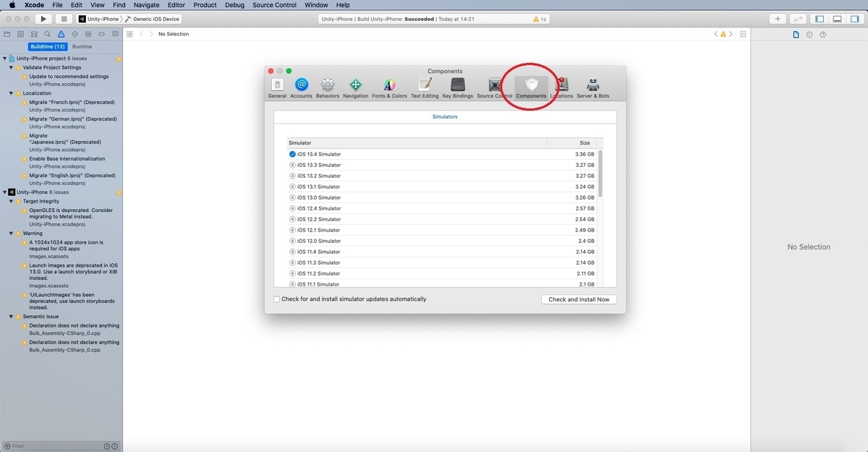
Task: Show the Quick Help inspector icon
Action: tap(823, 34)
